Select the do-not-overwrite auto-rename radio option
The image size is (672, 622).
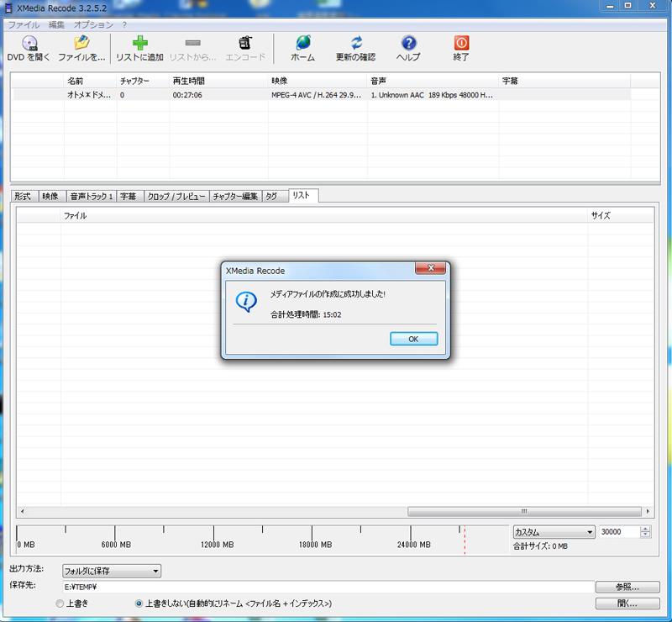tap(139, 604)
